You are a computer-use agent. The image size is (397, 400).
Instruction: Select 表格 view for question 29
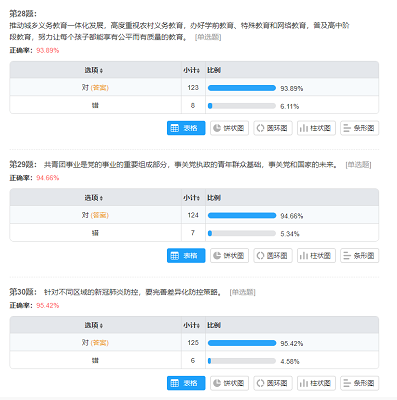[186, 256]
